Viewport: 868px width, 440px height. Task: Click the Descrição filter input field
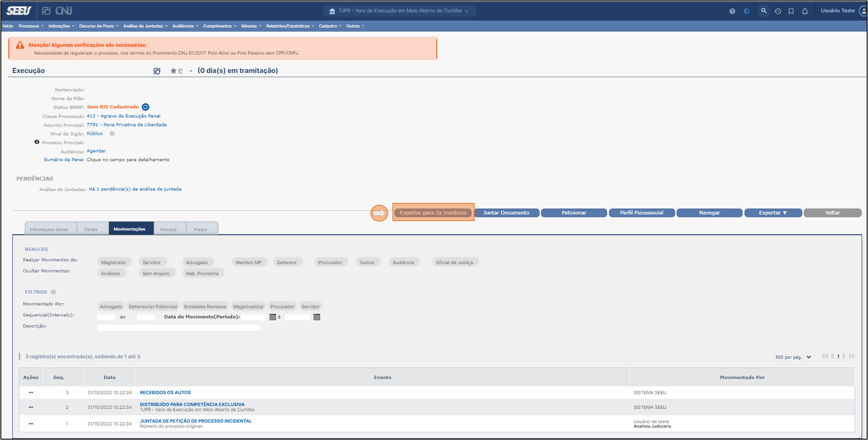[178, 328]
